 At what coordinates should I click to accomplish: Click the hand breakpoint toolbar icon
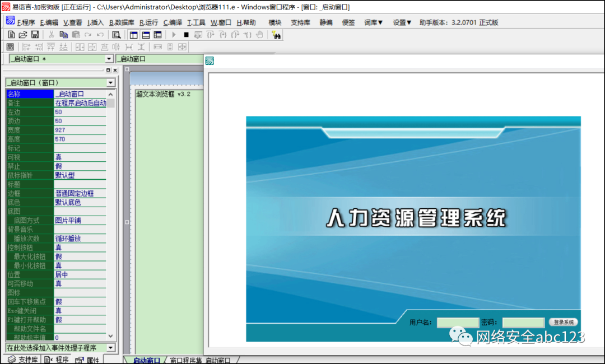260,35
